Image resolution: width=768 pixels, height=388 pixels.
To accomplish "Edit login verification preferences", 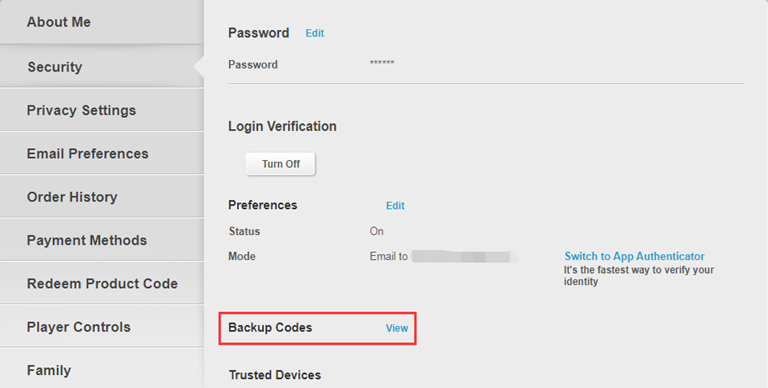I will [395, 206].
